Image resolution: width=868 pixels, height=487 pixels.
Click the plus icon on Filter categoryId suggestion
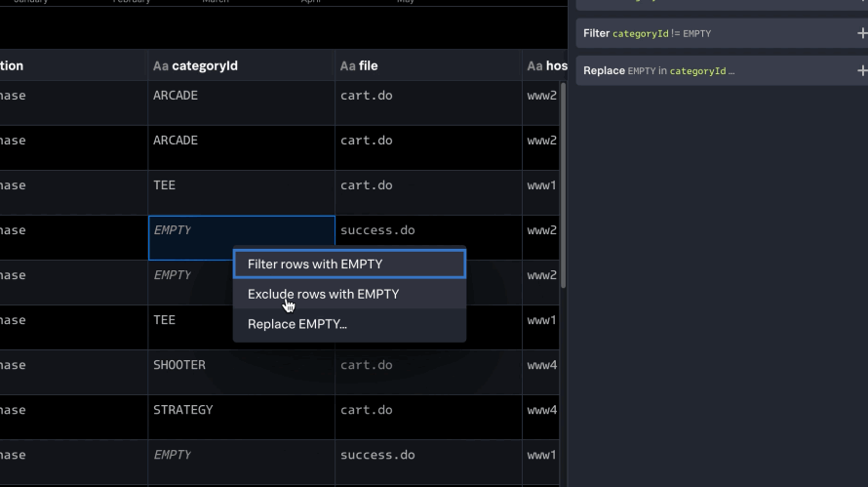[861, 33]
